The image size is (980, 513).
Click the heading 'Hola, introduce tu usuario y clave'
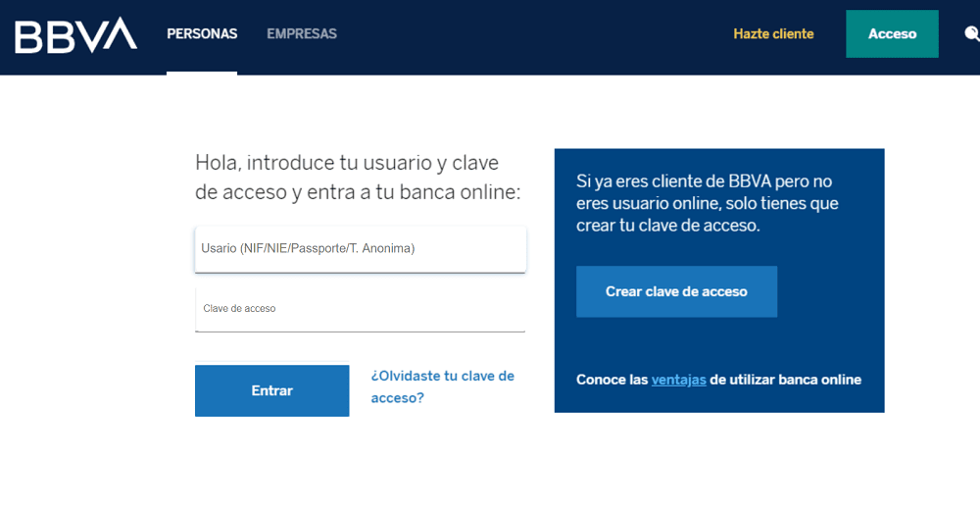pyautogui.click(x=347, y=163)
